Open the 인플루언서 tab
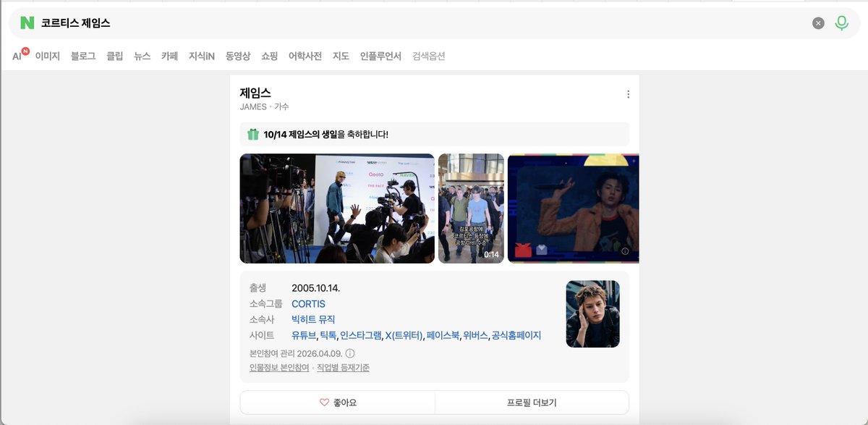Image resolution: width=868 pixels, height=425 pixels. (380, 56)
